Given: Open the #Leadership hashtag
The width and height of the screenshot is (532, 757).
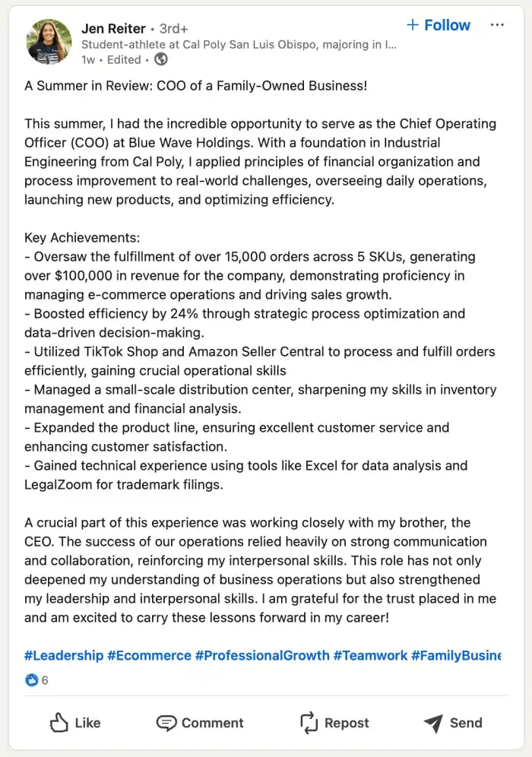Looking at the screenshot, I should [x=64, y=655].
